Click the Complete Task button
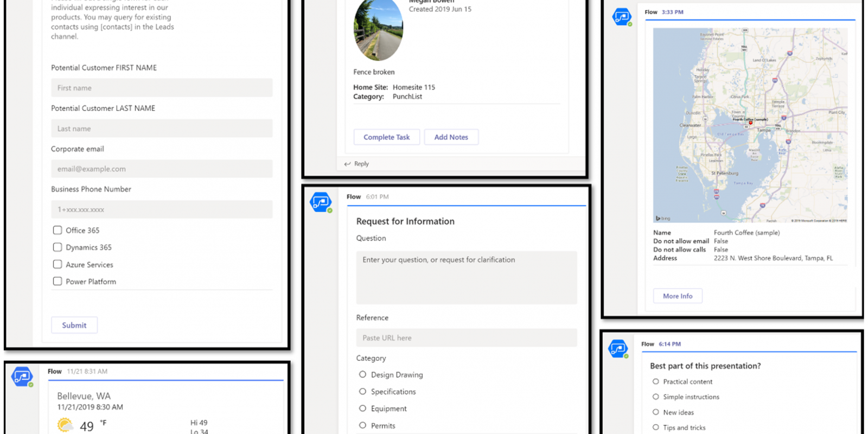The image size is (868, 434). coord(387,137)
